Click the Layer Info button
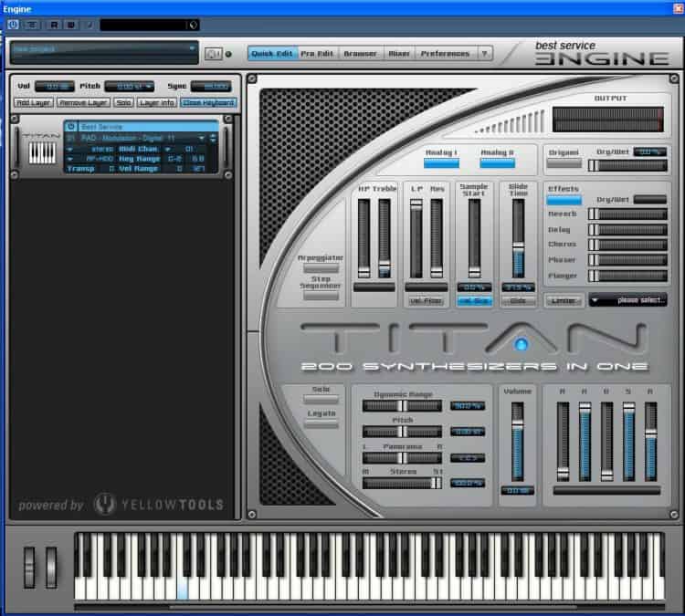The image size is (685, 616). pos(157,103)
